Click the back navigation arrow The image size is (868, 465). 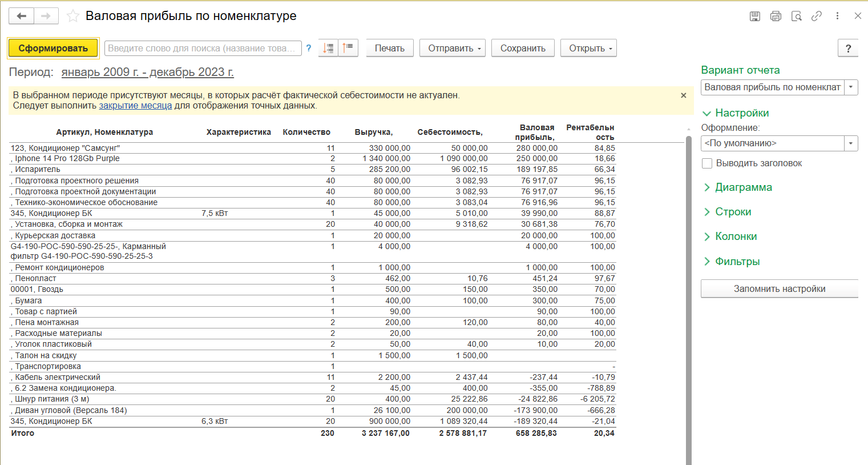[22, 16]
